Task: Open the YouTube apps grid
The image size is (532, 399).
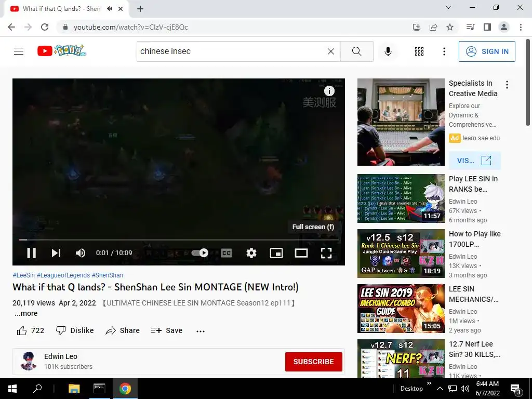Action: click(419, 51)
